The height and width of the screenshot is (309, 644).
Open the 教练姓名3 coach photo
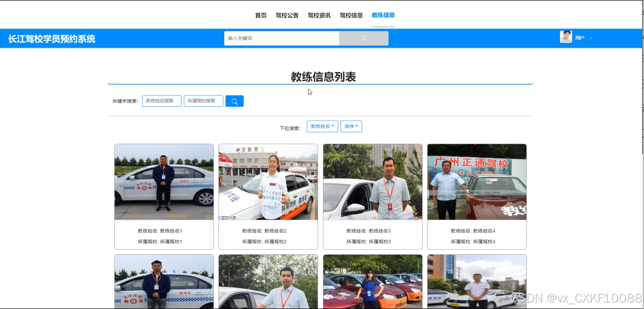coord(373,182)
